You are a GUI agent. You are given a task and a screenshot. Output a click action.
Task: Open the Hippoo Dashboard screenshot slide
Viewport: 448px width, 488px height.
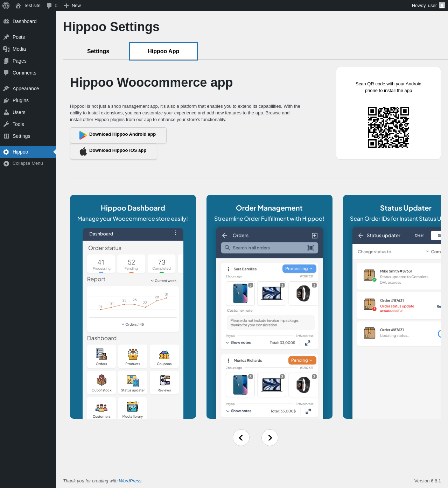coord(133,307)
